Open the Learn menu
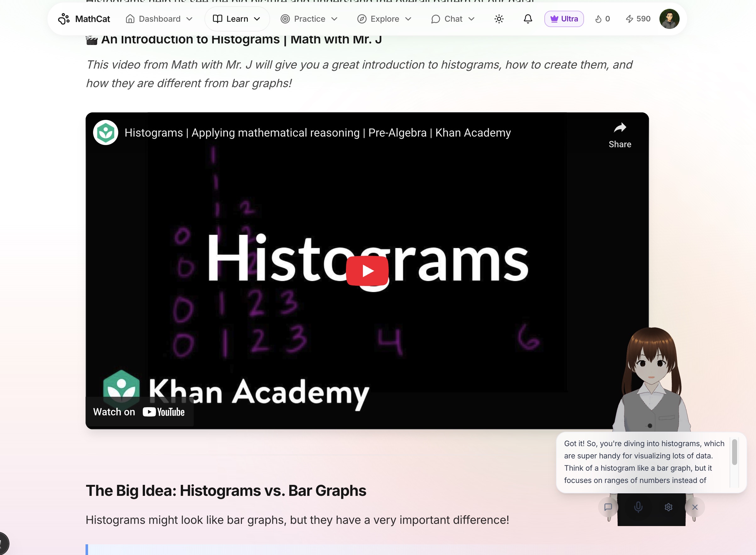The height and width of the screenshot is (555, 756). point(237,19)
